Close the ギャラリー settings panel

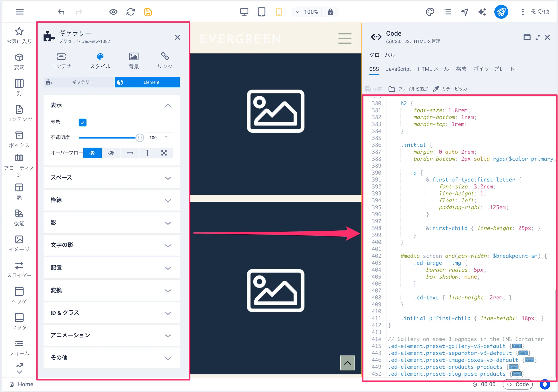(x=177, y=37)
